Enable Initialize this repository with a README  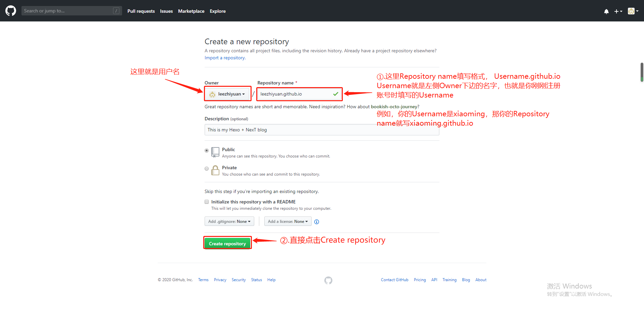click(207, 202)
